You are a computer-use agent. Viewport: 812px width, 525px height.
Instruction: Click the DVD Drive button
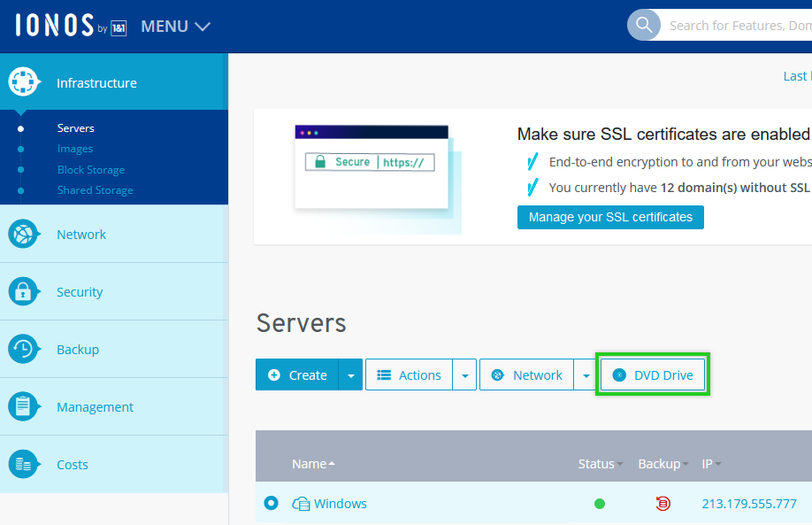[x=653, y=375]
